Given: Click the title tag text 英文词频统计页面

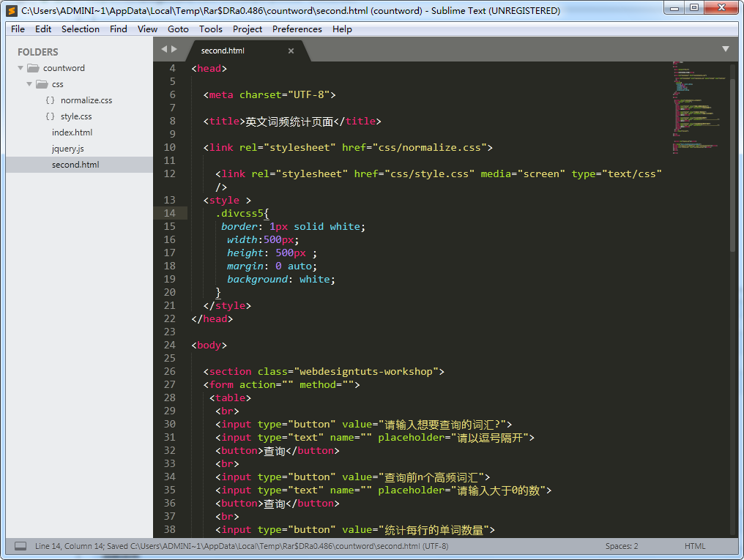Looking at the screenshot, I should point(289,122).
